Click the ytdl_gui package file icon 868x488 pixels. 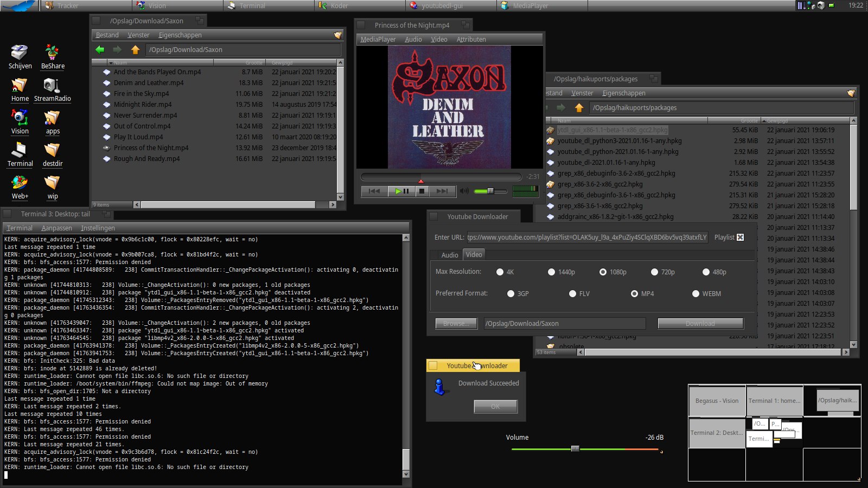(550, 130)
